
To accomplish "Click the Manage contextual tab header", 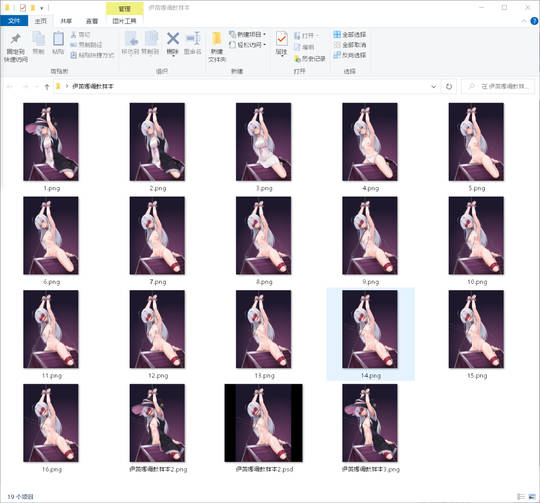I will tap(124, 9).
